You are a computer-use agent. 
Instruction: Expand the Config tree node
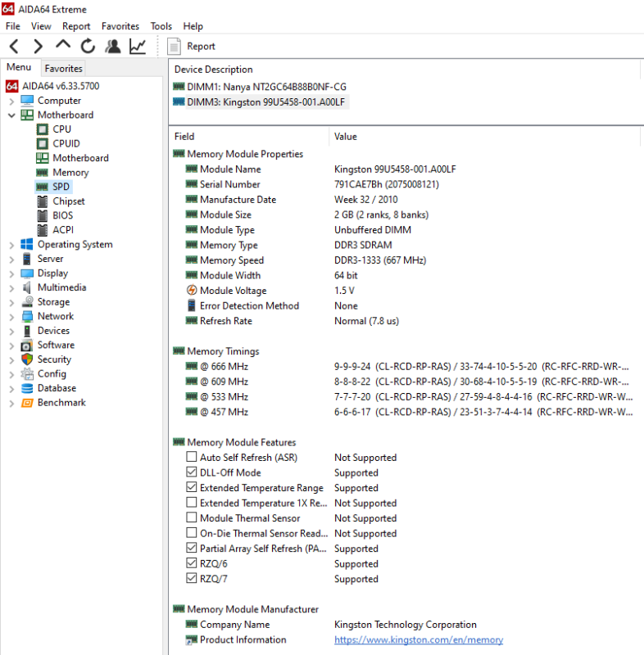(11, 375)
